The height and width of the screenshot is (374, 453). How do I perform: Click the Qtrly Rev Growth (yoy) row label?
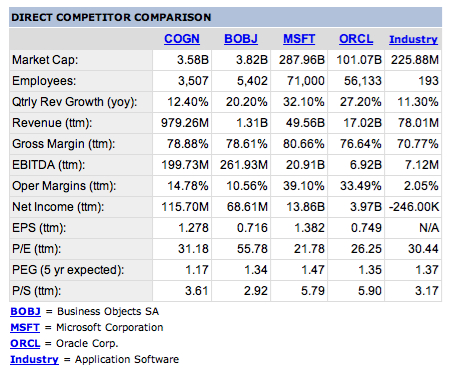(75, 102)
